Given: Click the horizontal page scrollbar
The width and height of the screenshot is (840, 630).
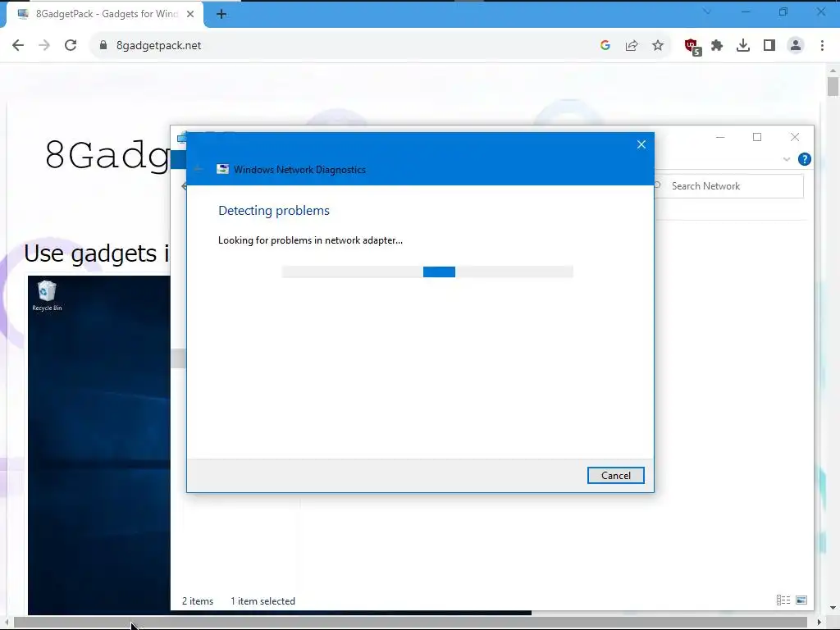Looking at the screenshot, I should 410,623.
